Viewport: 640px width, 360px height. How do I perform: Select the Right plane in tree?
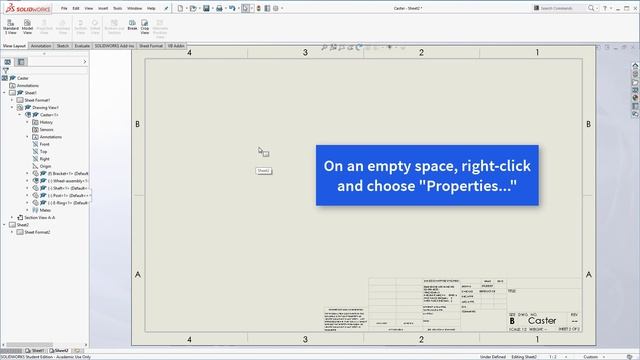(x=44, y=159)
